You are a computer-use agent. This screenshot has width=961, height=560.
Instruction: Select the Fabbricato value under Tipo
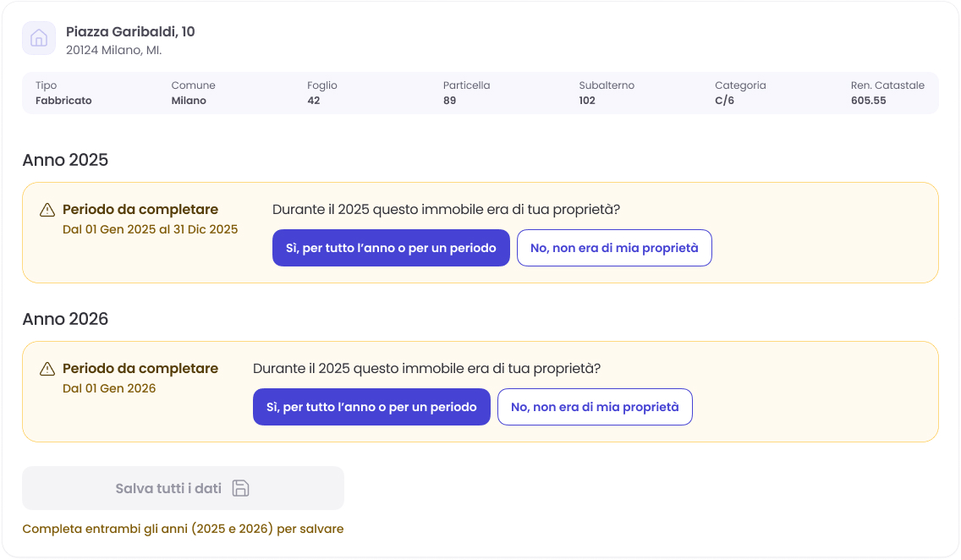click(x=63, y=101)
